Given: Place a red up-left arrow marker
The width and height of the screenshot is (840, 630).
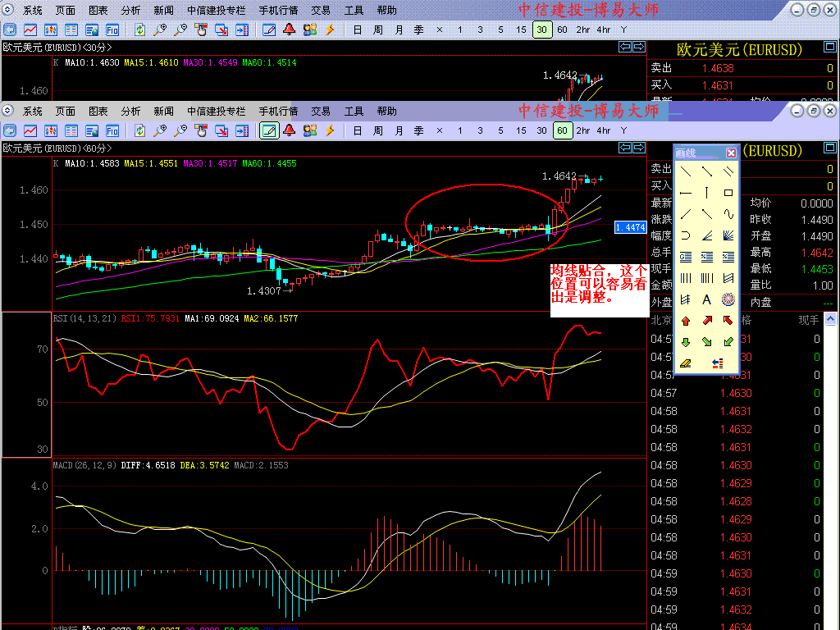Looking at the screenshot, I should point(728,321).
